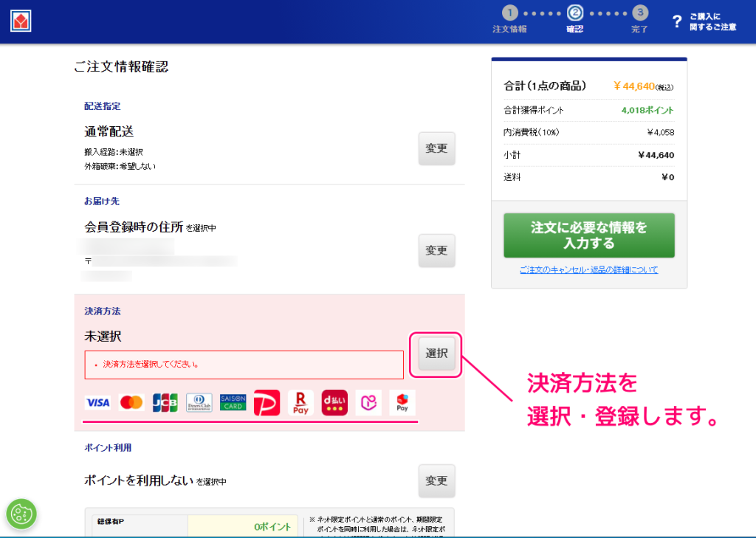The height and width of the screenshot is (538, 756).
Task: Select the VISA payment icon
Action: pos(98,401)
